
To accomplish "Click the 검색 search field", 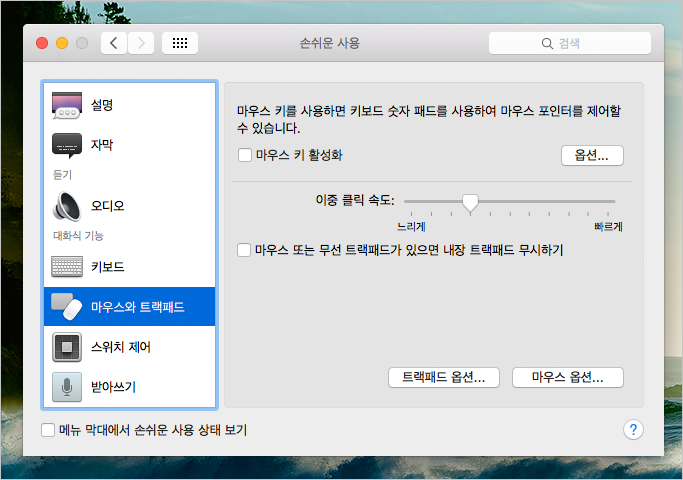I will point(570,43).
